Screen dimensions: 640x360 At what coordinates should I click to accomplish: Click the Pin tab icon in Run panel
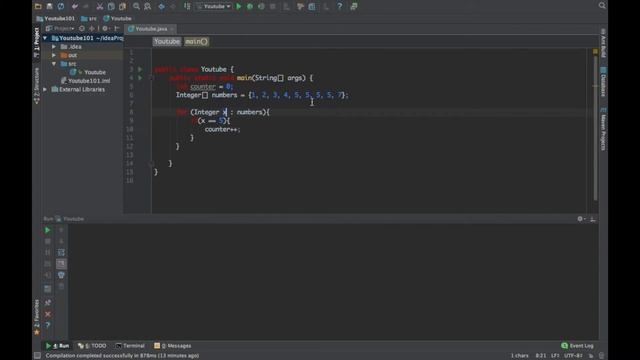47,302
